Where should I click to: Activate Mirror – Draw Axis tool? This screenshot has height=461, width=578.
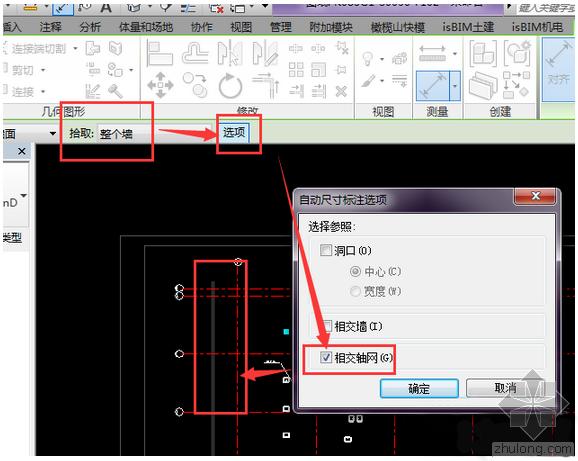[x=265, y=54]
